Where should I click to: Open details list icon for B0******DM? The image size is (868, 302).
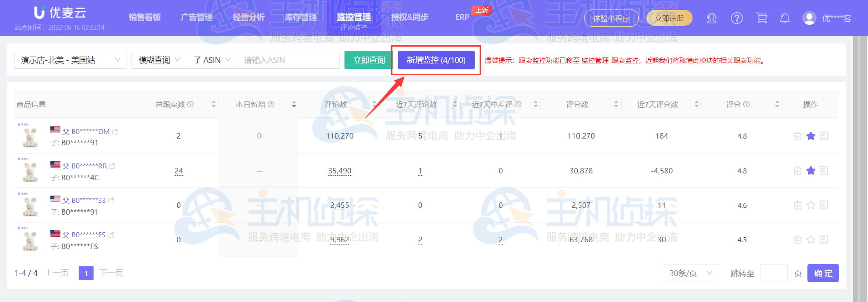coord(824,136)
